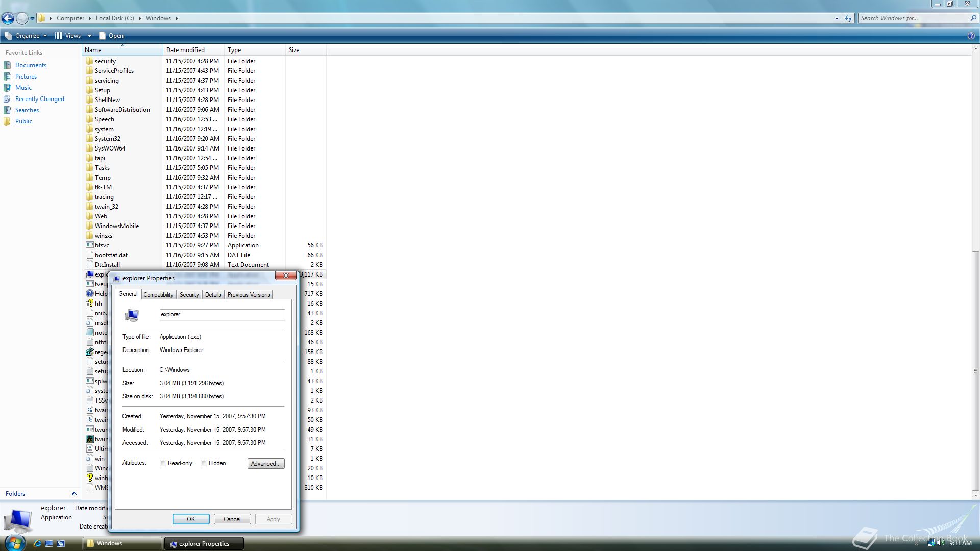Screen dimensions: 980x551
Task: Select the hh help application icon
Action: [90, 304]
